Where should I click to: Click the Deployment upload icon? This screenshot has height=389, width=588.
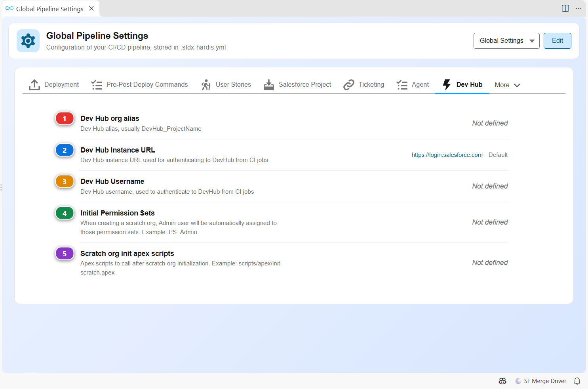coord(34,85)
